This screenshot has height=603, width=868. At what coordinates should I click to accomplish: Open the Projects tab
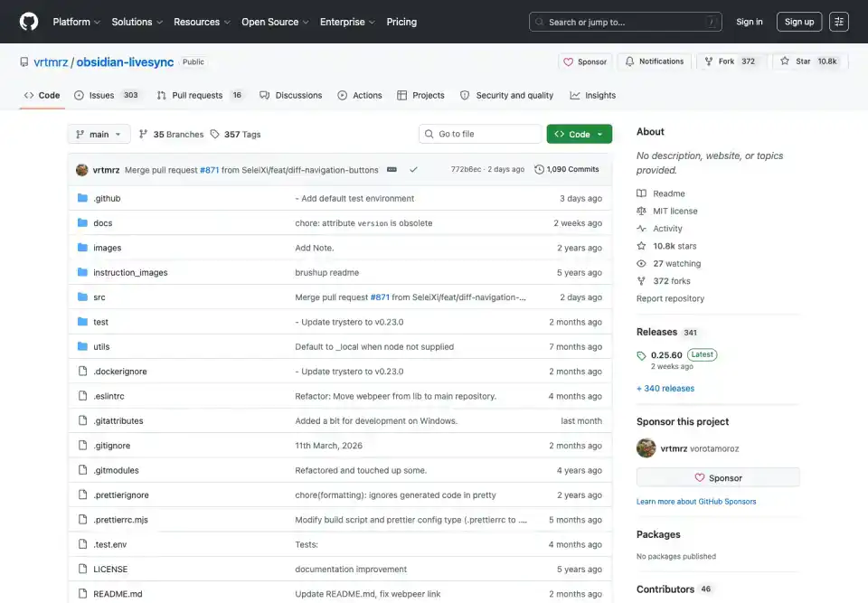pyautogui.click(x=420, y=95)
